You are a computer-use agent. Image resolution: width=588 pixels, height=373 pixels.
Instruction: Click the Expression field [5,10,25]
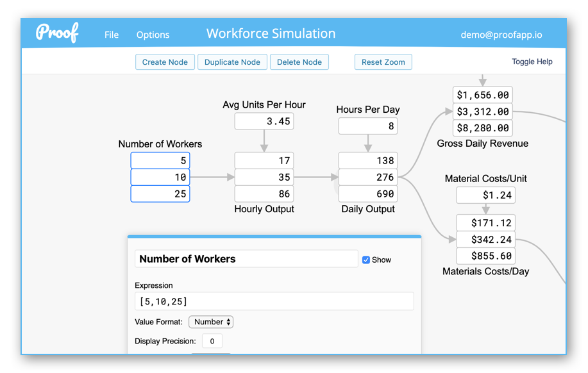pyautogui.click(x=274, y=301)
